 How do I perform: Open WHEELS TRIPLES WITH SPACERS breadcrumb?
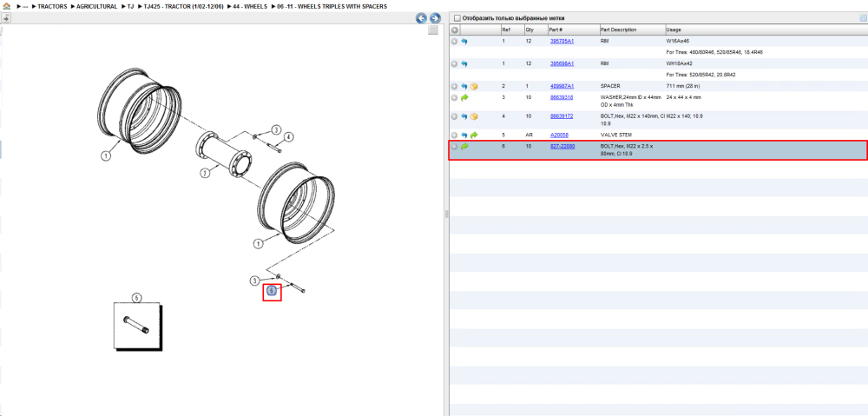332,7
